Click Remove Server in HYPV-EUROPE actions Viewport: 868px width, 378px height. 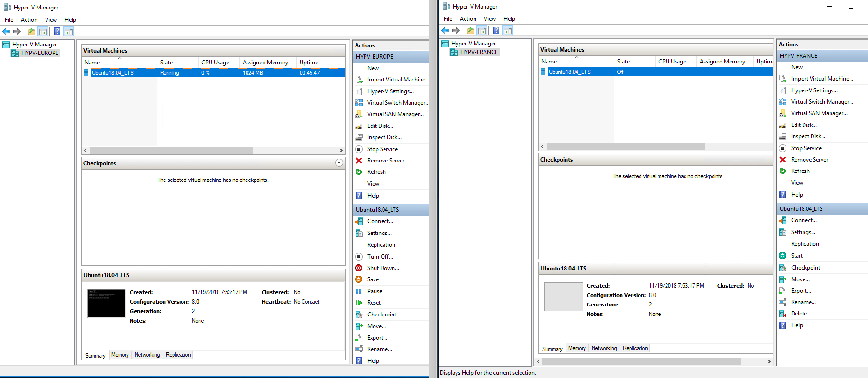click(x=385, y=161)
